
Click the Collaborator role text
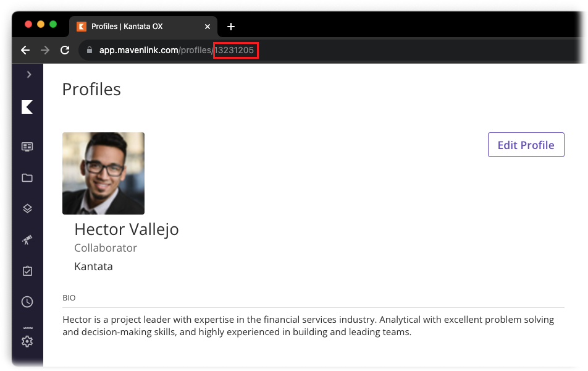click(106, 248)
